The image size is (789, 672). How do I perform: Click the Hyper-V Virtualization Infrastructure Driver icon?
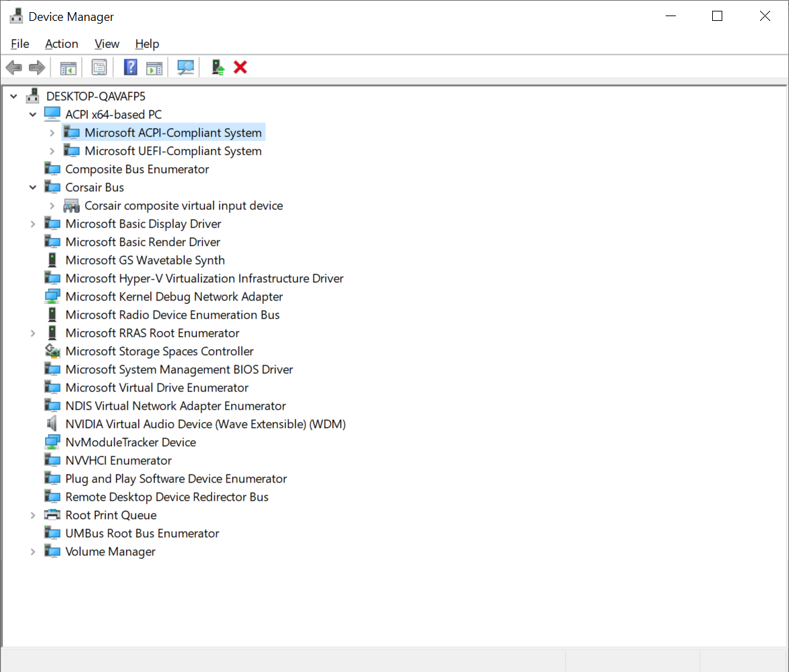click(53, 278)
